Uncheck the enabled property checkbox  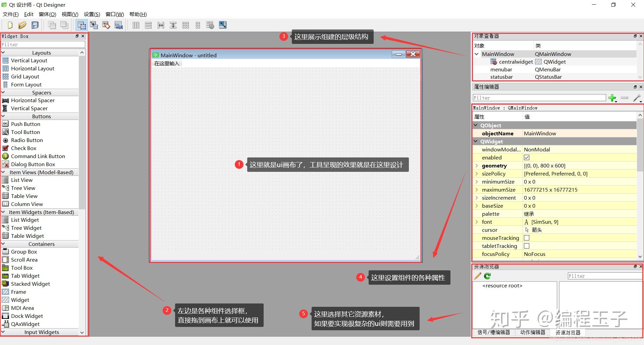tap(527, 157)
